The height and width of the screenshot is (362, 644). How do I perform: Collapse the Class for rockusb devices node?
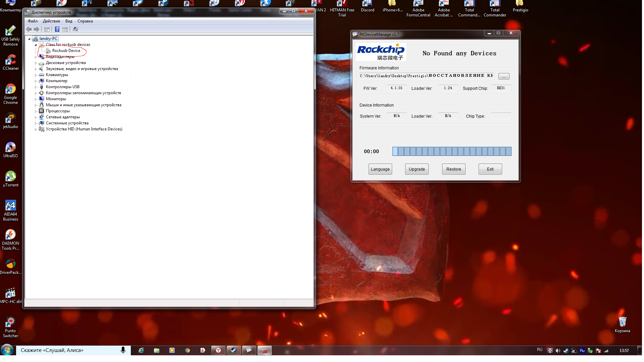36,45
